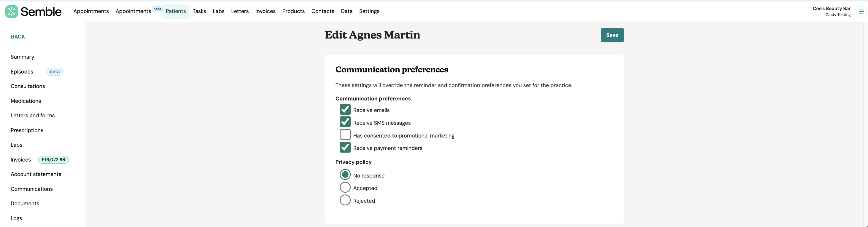Open the Contacts menu item
Image resolution: width=868 pixels, height=227 pixels.
[x=322, y=11]
